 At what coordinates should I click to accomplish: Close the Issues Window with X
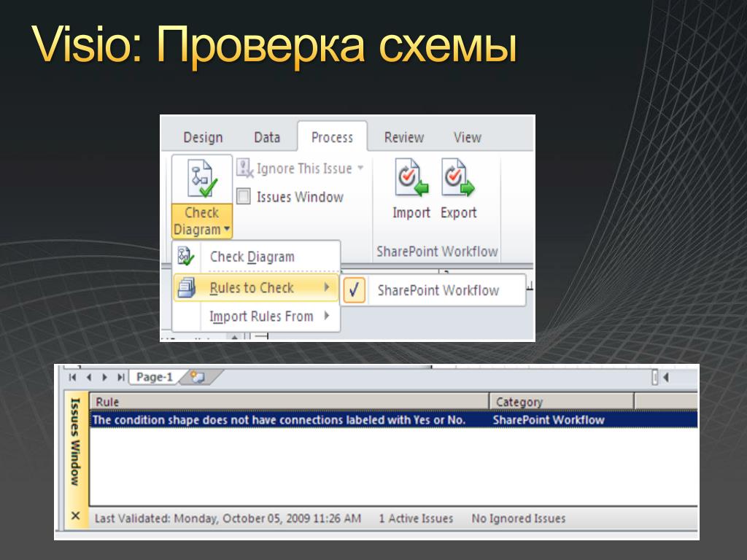coord(75,516)
